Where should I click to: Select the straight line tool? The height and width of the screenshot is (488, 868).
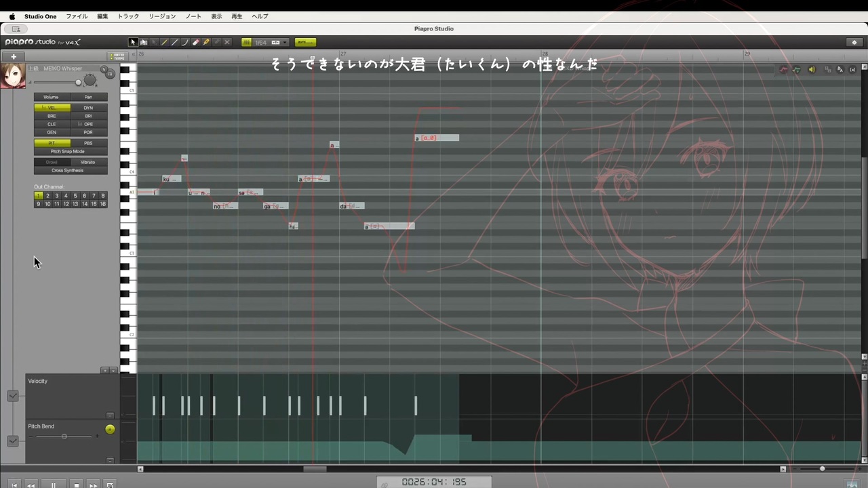[175, 42]
